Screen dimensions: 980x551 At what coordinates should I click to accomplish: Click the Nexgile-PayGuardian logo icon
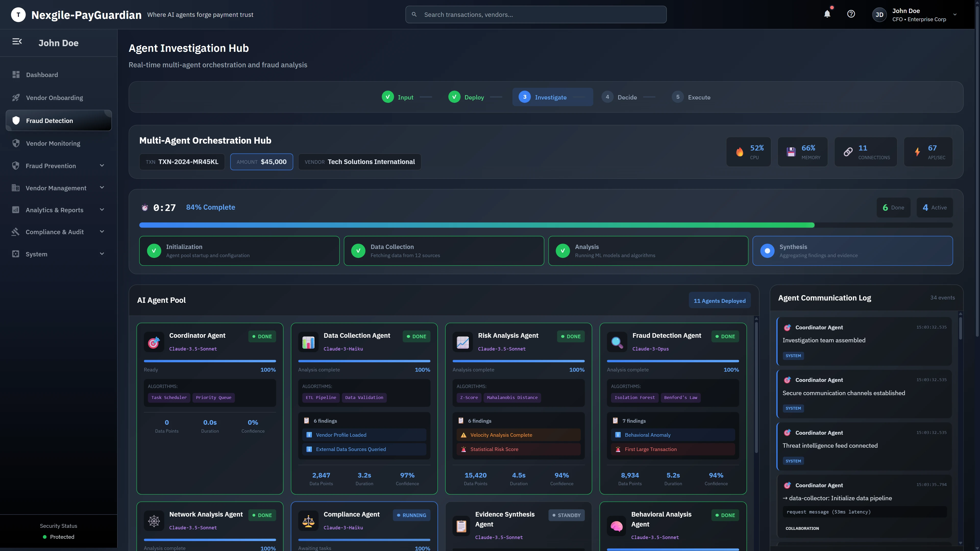coord(18,15)
